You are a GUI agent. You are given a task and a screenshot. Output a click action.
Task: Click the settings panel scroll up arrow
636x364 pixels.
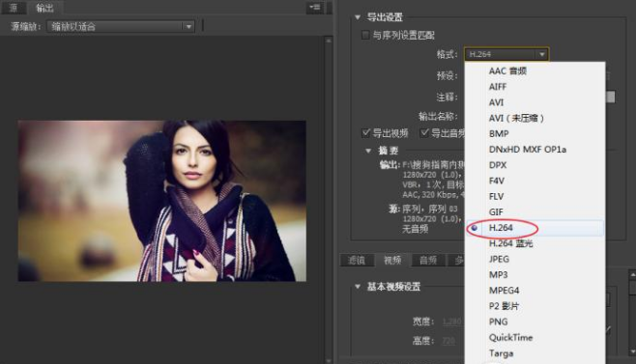point(632,275)
